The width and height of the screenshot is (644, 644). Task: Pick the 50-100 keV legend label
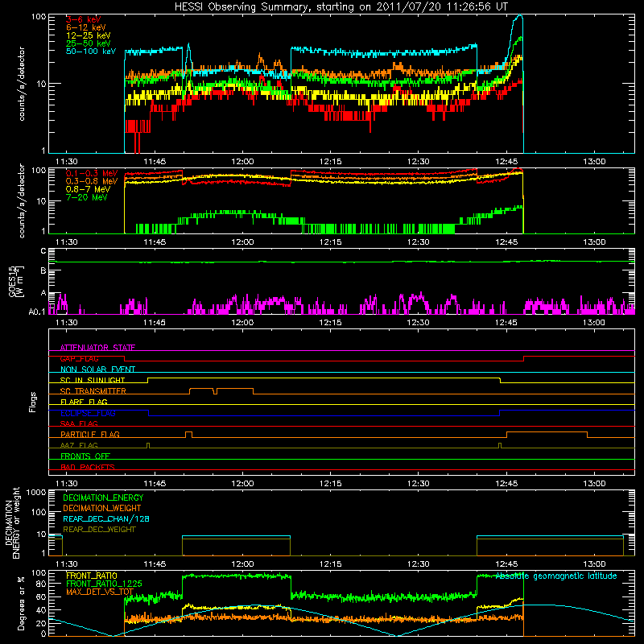91,52
